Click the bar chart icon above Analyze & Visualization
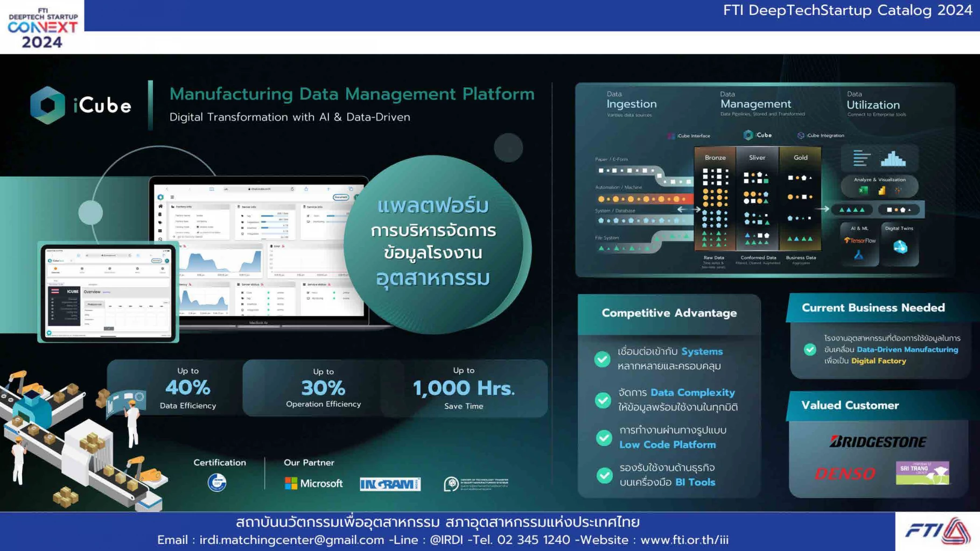Viewport: 980px width, 551px height. 893,159
